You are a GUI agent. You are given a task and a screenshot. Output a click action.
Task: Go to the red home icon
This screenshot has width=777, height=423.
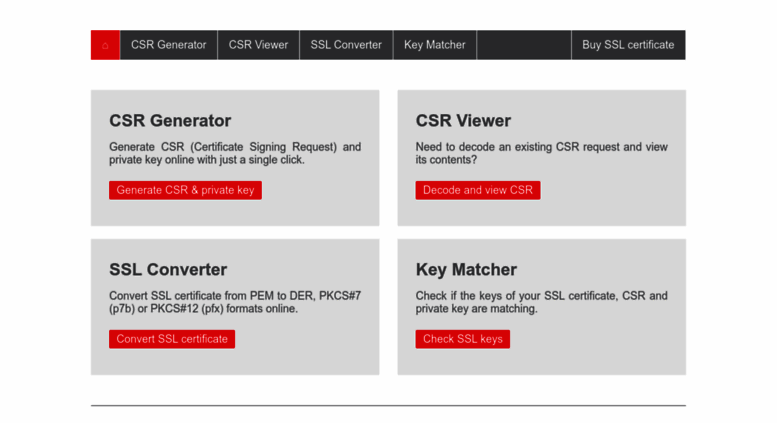point(105,45)
